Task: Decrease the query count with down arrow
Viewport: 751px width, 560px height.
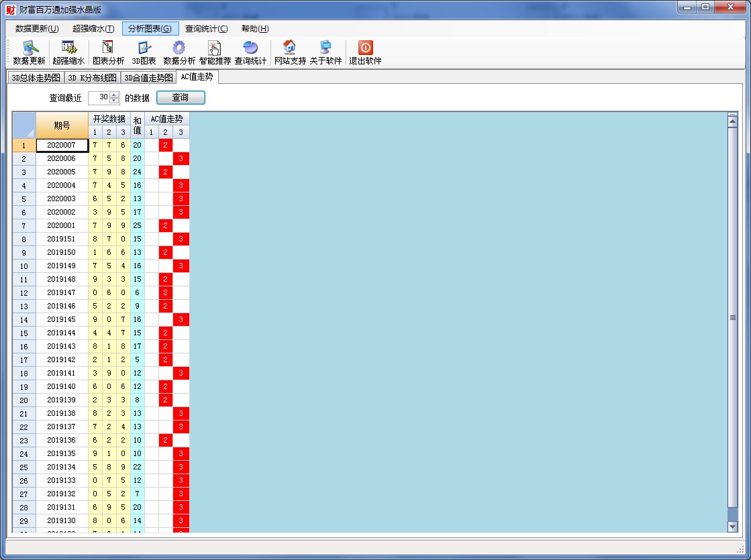Action: (x=114, y=101)
